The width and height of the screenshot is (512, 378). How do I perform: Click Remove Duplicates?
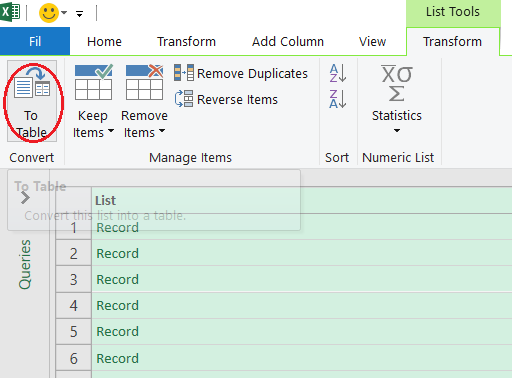tap(241, 73)
